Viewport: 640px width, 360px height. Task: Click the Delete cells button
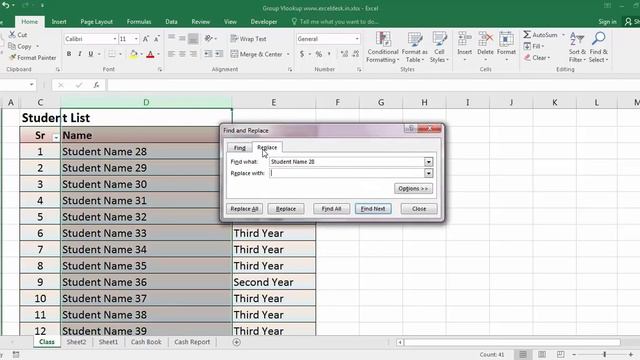[x=485, y=47]
